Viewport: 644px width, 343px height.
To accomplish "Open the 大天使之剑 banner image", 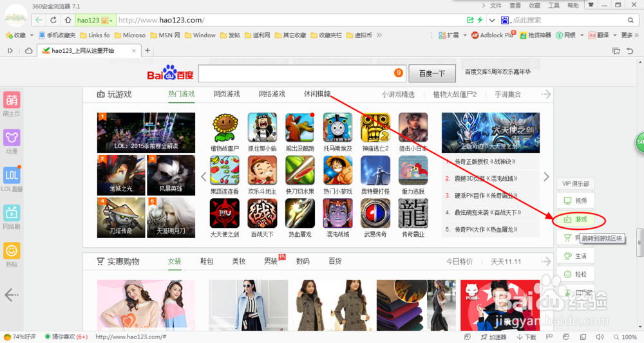I will [x=491, y=133].
